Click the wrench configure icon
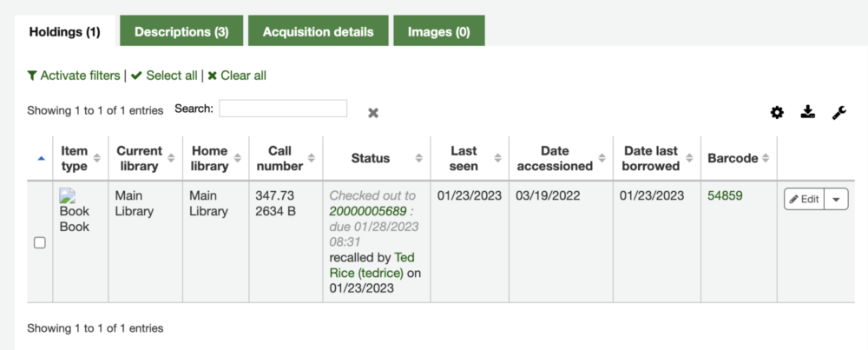Image resolution: width=868 pixels, height=350 pixels. (x=838, y=112)
